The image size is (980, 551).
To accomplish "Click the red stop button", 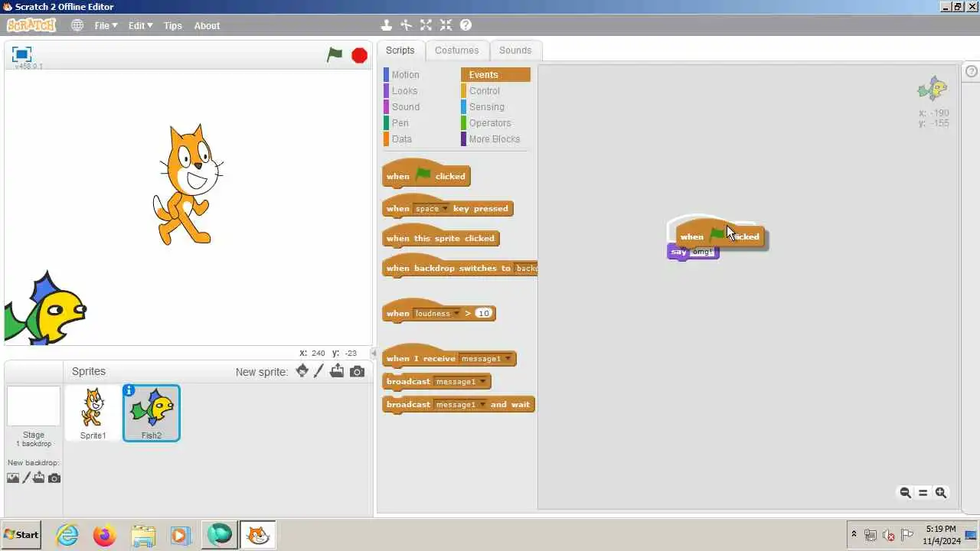I will point(359,55).
